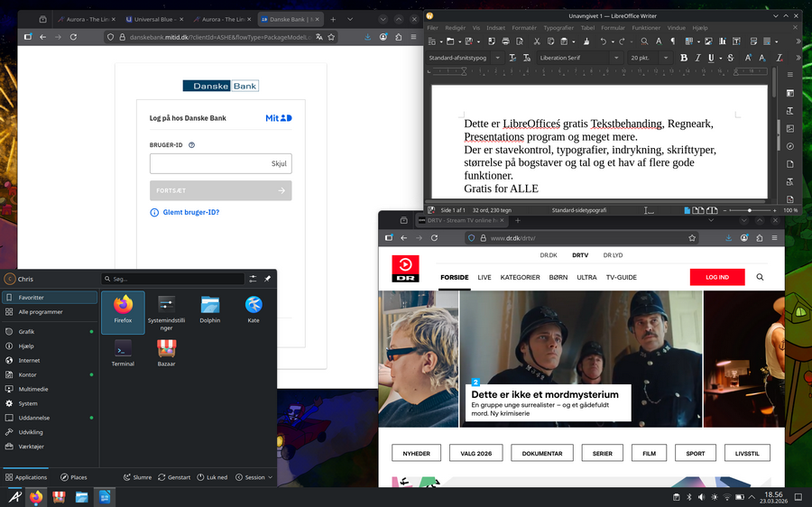Switch to the LIVE tab on DRTV
This screenshot has height=507, width=812.
coord(484,277)
